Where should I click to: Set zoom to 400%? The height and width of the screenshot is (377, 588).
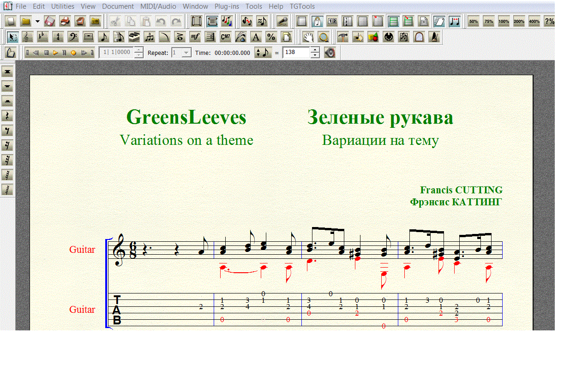(x=534, y=21)
